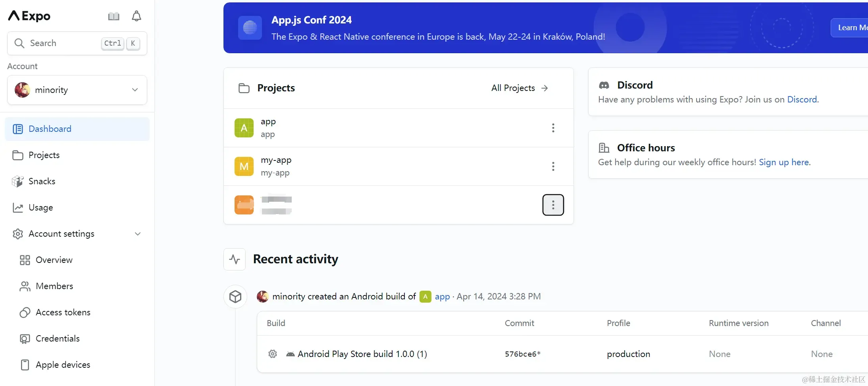Open Projects in the sidebar

(x=77, y=155)
